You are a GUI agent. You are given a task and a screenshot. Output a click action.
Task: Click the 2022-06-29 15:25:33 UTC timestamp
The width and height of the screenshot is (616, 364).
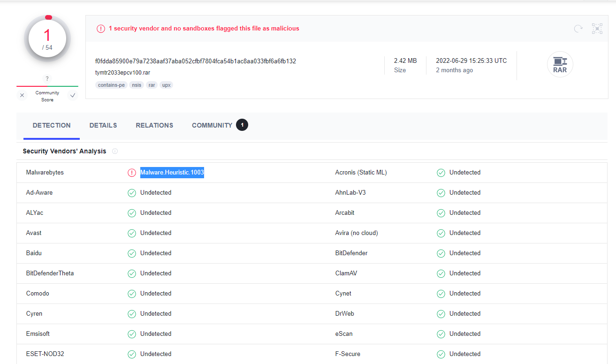[x=472, y=61]
